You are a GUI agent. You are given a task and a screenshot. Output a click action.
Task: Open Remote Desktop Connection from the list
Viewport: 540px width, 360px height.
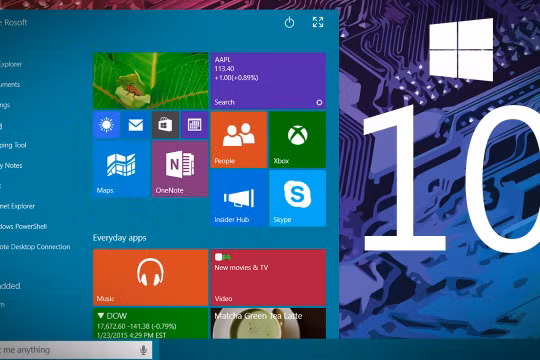35,247
